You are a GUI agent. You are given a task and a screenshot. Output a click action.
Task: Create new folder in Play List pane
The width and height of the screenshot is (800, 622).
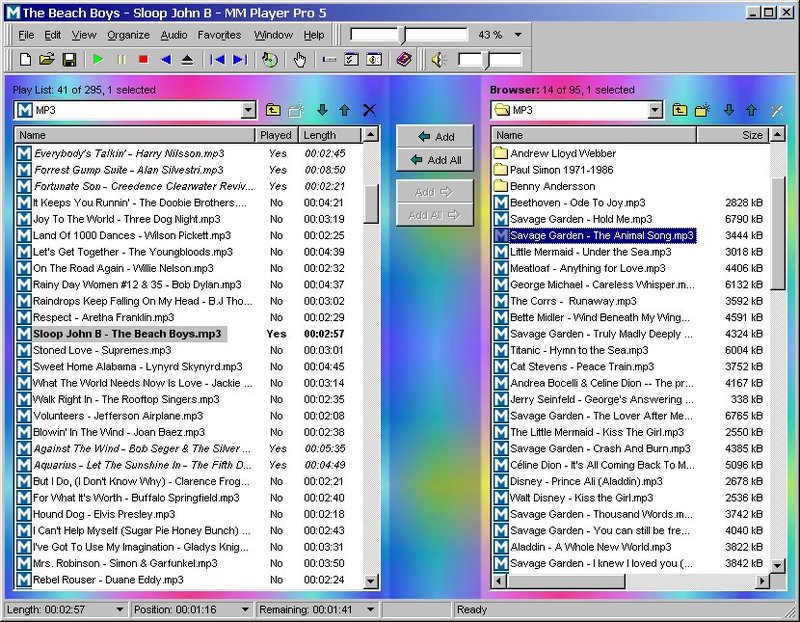(x=296, y=110)
